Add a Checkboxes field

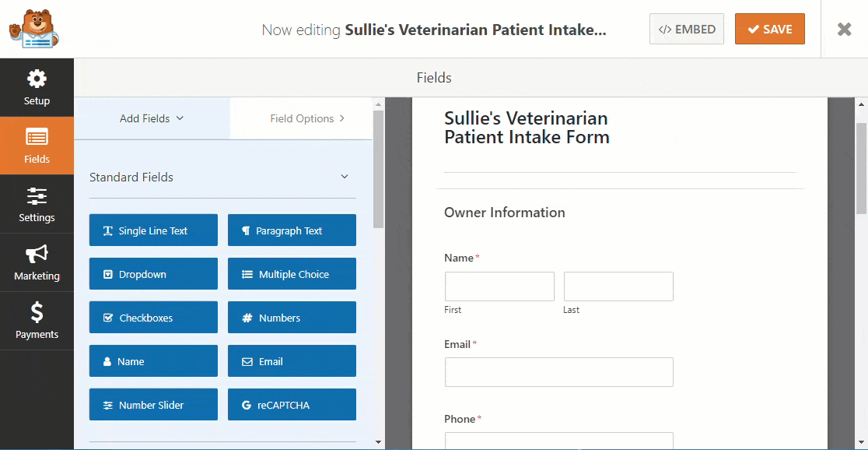point(153,318)
